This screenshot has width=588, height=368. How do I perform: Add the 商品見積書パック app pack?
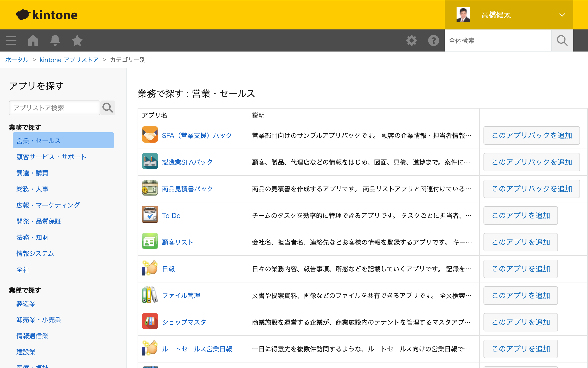pos(532,189)
